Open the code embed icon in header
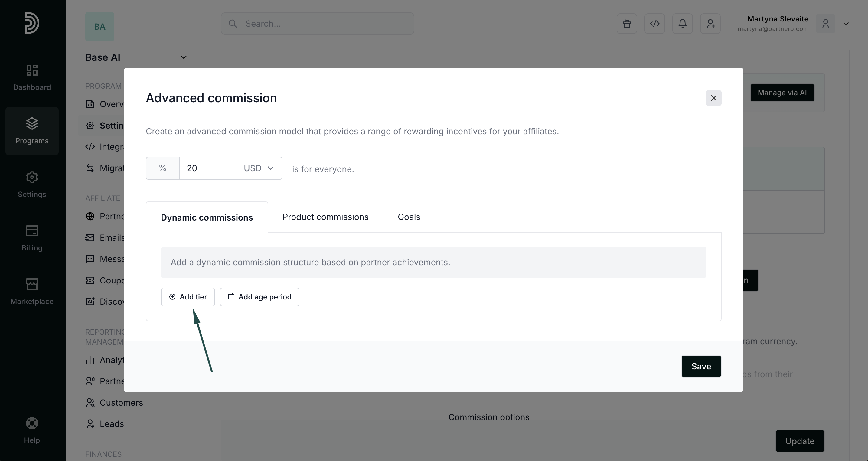The image size is (868, 461). tap(654, 24)
